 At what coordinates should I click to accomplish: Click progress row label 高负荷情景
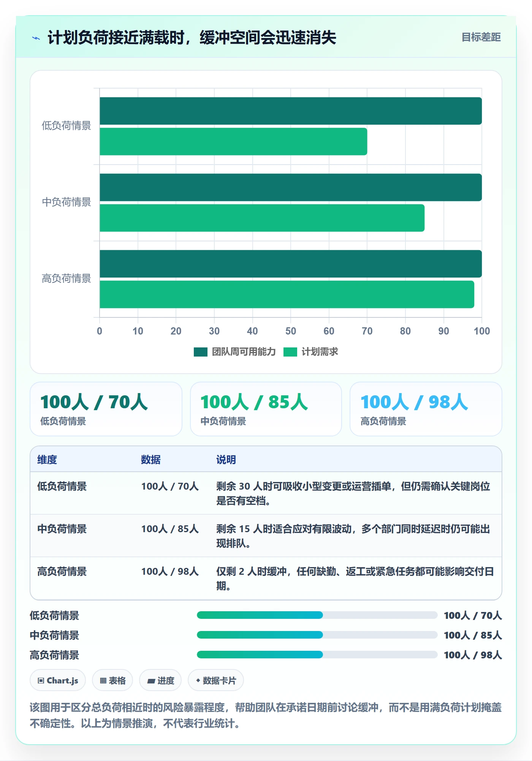click(54, 655)
